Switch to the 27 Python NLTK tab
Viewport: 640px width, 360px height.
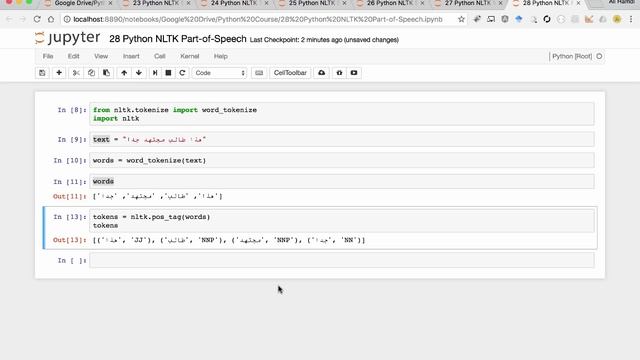coord(467,3)
